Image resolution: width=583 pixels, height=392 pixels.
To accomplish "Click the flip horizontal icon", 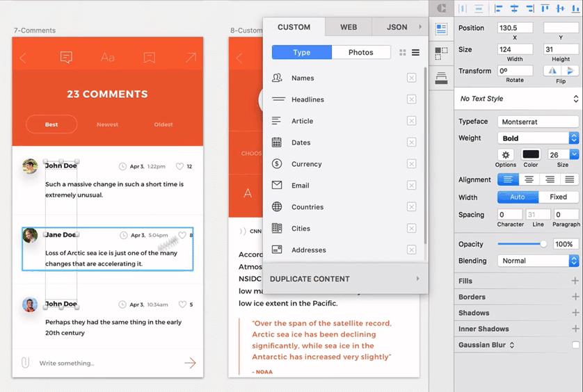I will pos(554,71).
